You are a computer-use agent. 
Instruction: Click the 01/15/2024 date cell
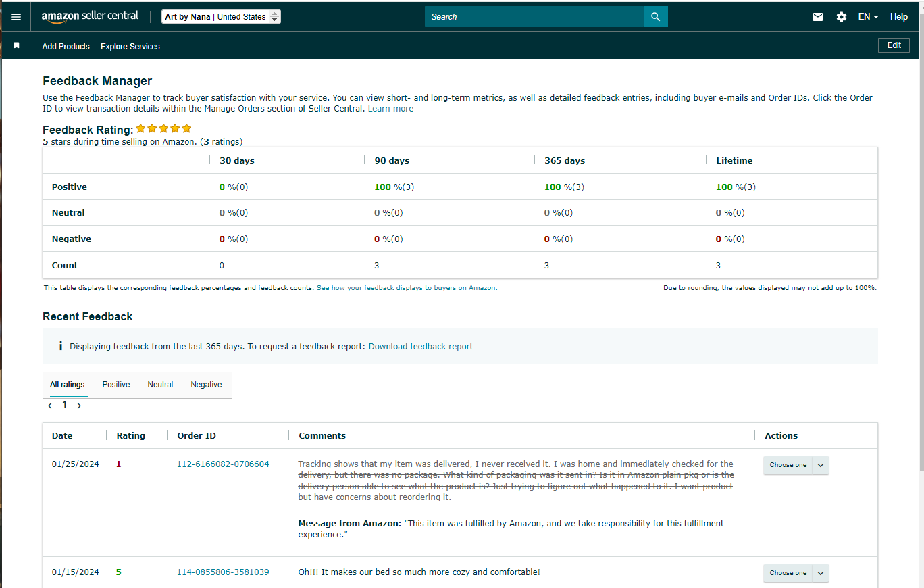pos(76,572)
